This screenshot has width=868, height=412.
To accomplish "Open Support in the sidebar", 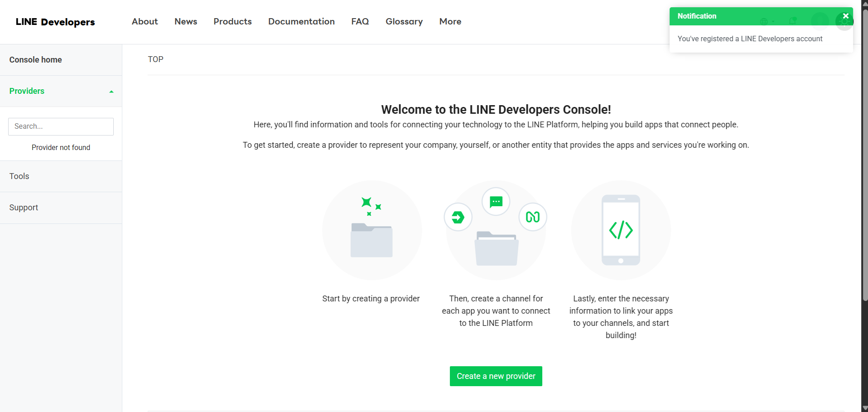I will [x=24, y=208].
